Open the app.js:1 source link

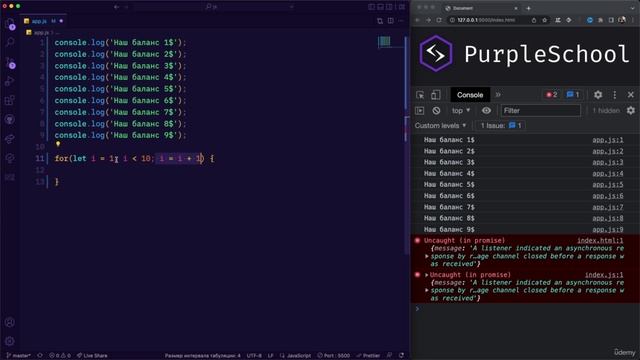(x=608, y=140)
